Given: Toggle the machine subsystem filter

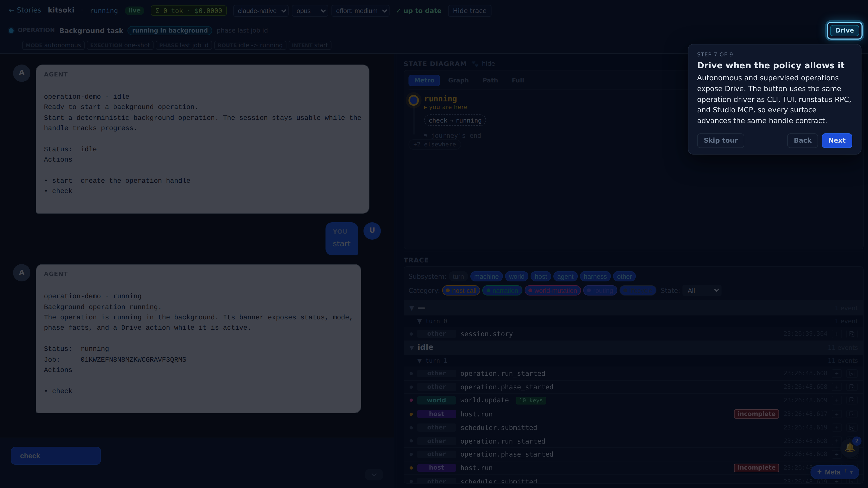Looking at the screenshot, I should [x=486, y=277].
